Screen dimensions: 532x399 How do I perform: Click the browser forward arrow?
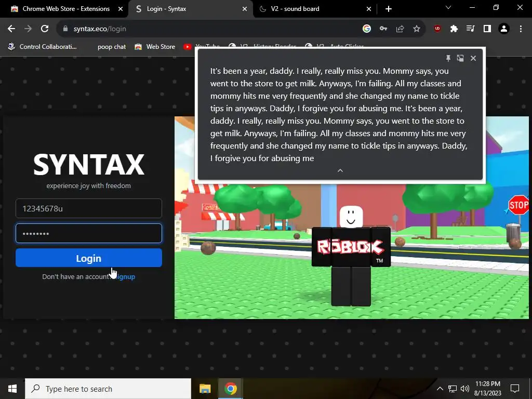[28, 29]
